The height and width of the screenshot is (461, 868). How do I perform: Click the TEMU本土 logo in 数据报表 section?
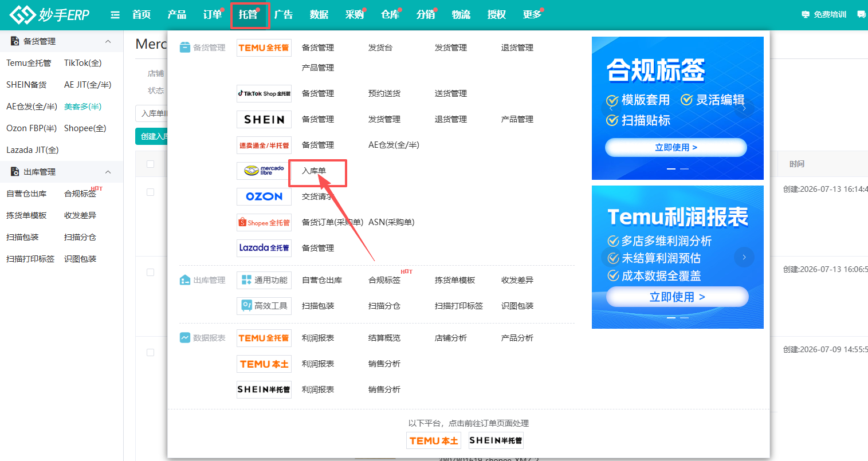(x=264, y=364)
